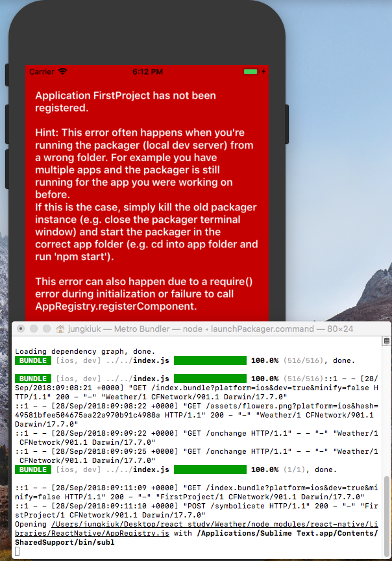Click the AppRegistry.registerComponent text in error screen
The width and height of the screenshot is (392, 561).
pyautogui.click(x=116, y=306)
